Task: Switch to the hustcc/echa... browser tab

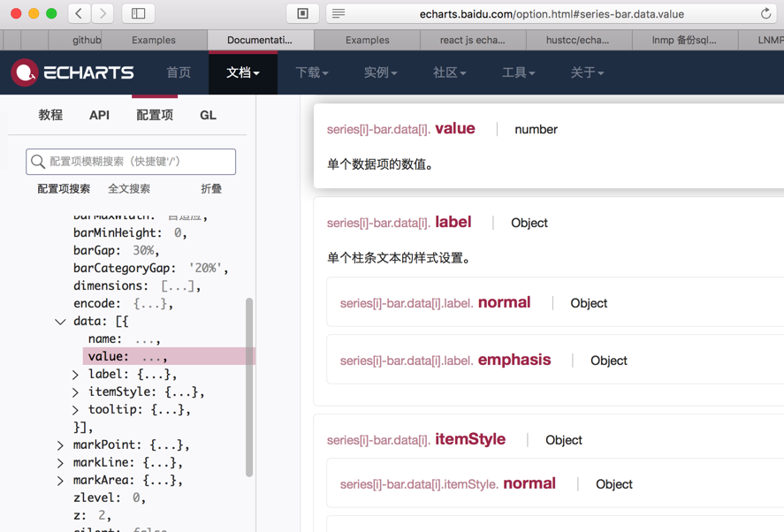Action: (577, 40)
